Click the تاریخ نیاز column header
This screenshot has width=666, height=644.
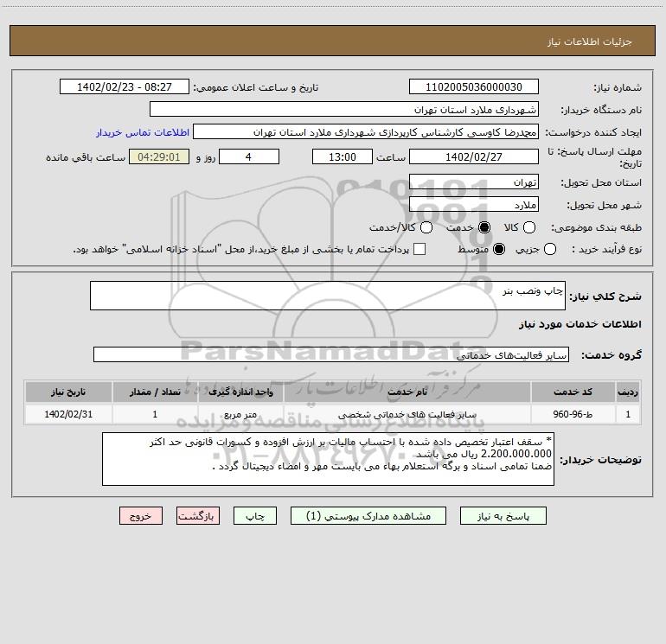click(x=68, y=392)
